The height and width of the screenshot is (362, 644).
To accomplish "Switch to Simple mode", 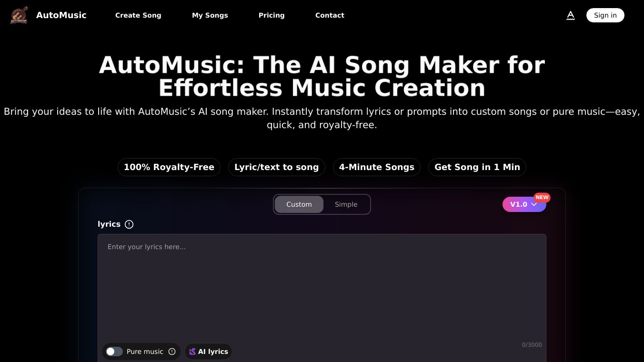I will (346, 204).
